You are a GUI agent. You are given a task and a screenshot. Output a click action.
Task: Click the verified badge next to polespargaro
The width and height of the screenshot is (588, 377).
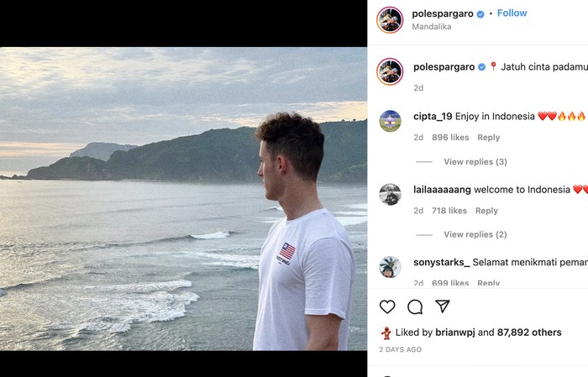480,14
